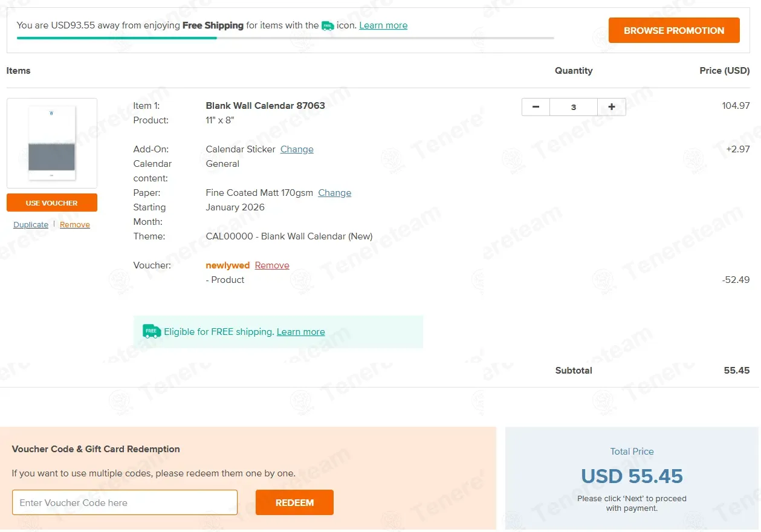Click Change link for Calendar Sticker add-on
The image size is (761, 532).
[297, 149]
